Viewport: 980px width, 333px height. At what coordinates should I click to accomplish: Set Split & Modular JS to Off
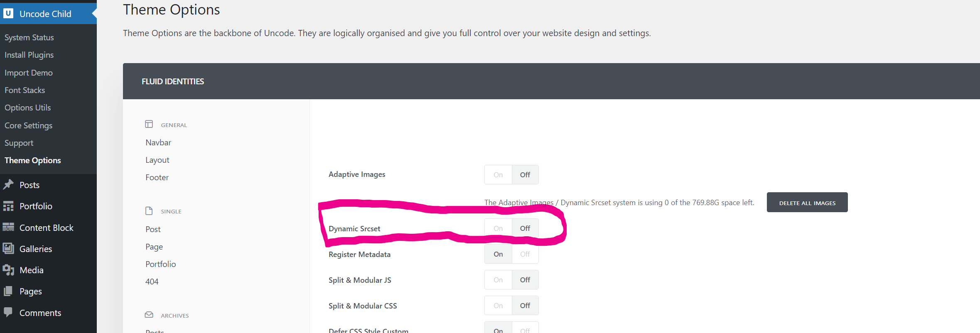click(525, 280)
